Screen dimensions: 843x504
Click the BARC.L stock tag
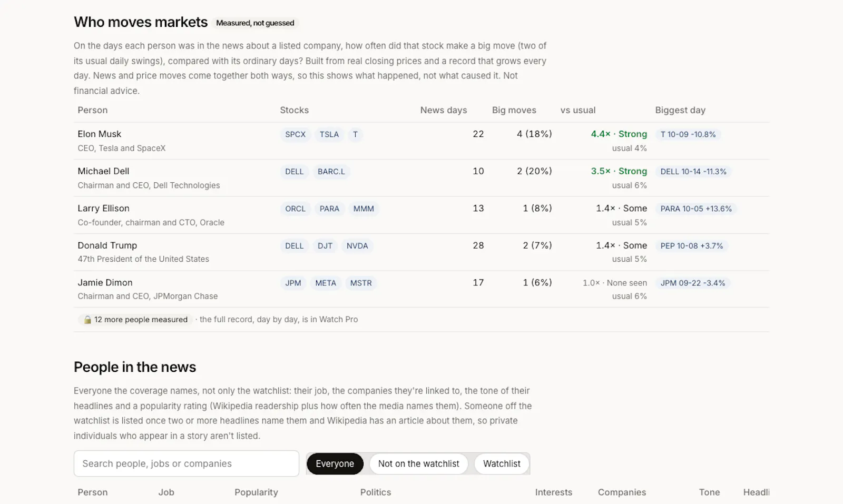(x=331, y=172)
